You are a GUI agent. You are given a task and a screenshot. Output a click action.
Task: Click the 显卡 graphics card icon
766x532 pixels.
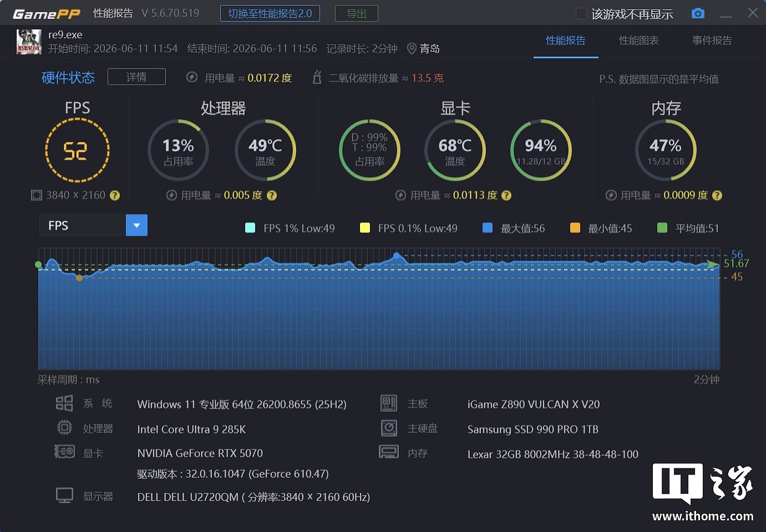click(64, 452)
